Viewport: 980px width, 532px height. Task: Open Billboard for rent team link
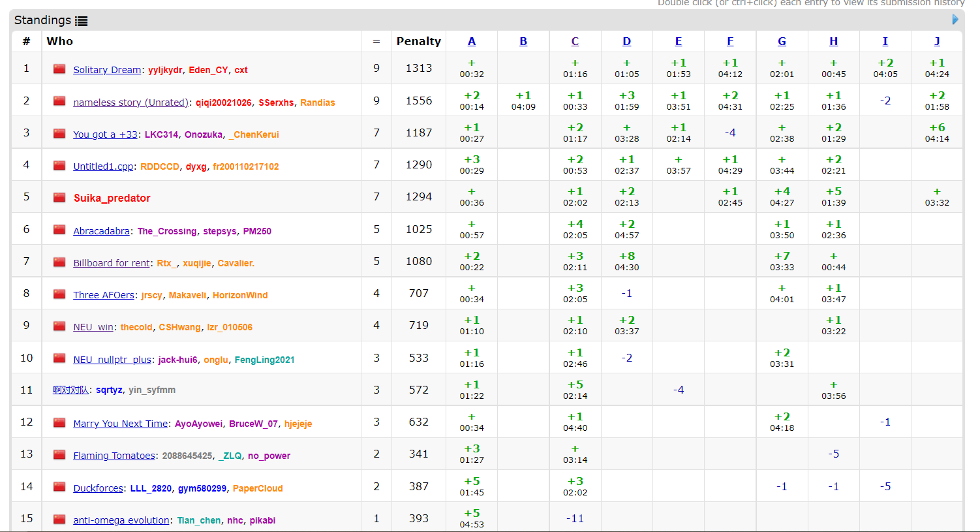click(x=112, y=263)
